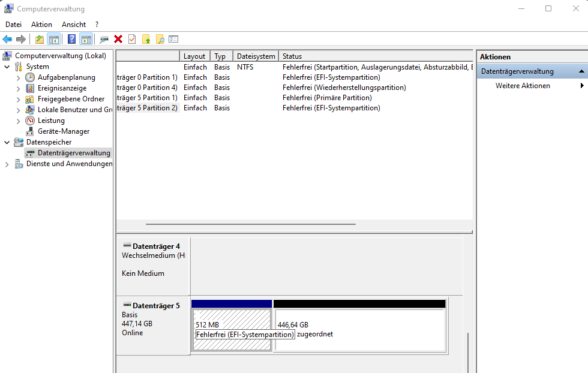
Task: Click the System tools icon in tree
Action: (x=19, y=67)
